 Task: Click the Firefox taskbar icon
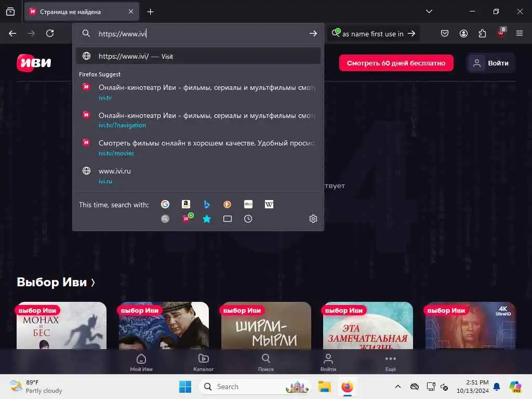[348, 387]
